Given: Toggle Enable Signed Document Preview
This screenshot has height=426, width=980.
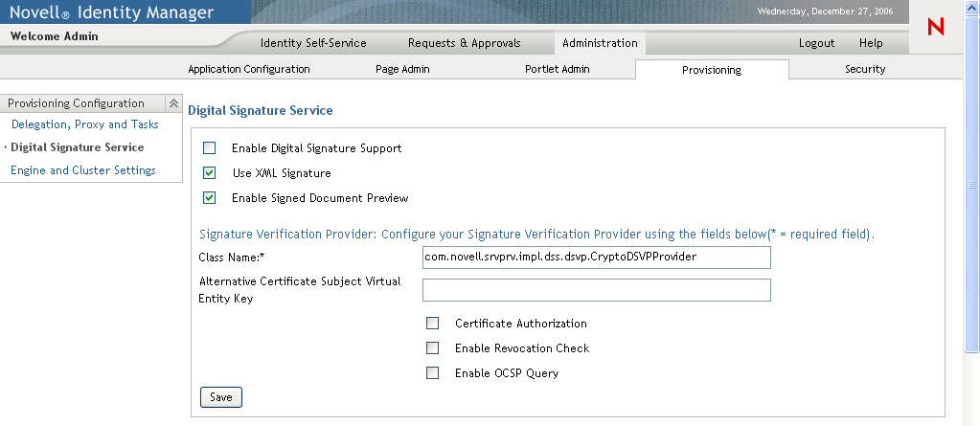Looking at the screenshot, I should tap(210, 198).
